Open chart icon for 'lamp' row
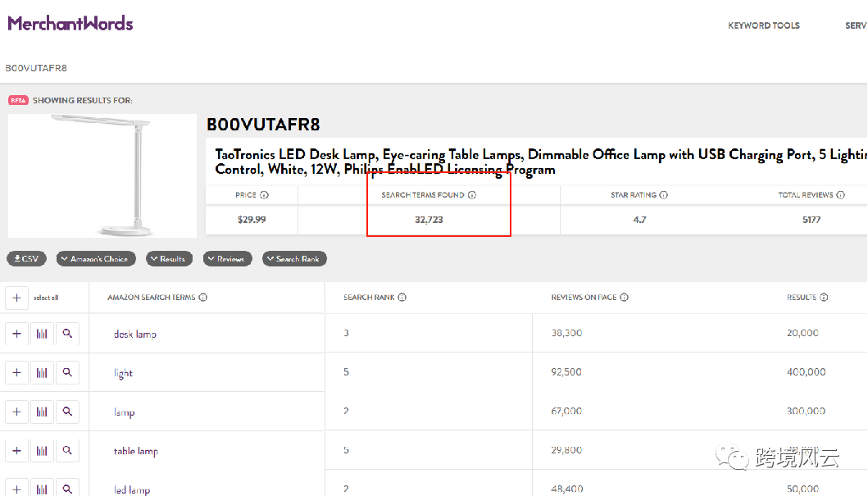The width and height of the screenshot is (868, 496). click(42, 412)
